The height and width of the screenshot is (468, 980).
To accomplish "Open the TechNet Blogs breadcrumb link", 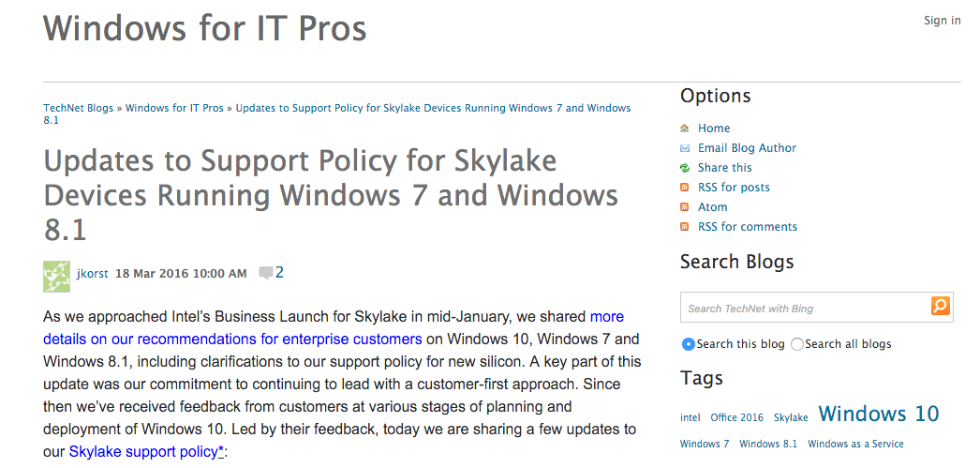I will (x=78, y=108).
